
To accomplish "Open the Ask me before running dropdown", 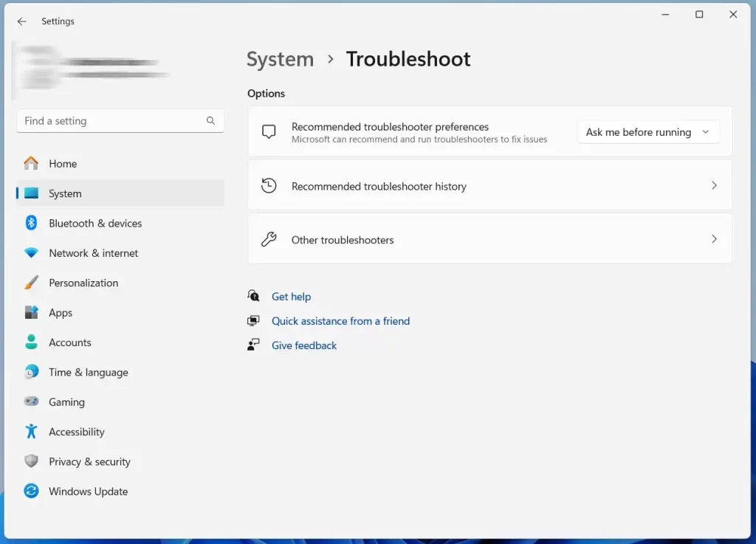I will [x=648, y=132].
